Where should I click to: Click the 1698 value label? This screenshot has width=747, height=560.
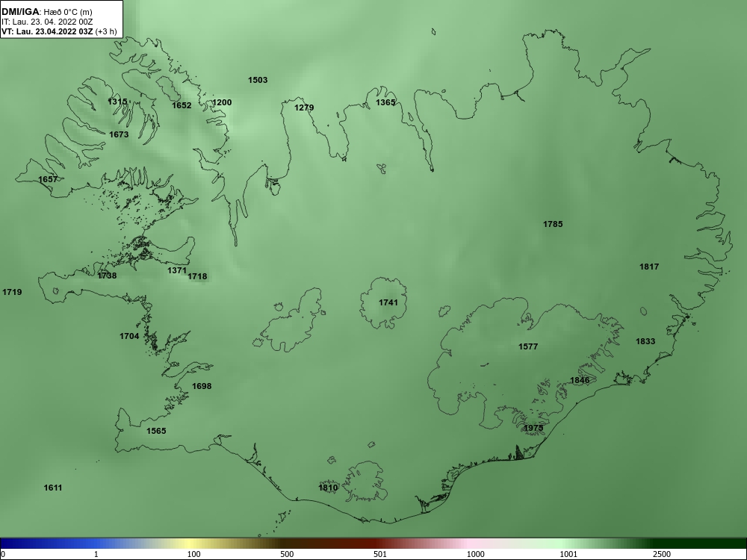coord(202,386)
